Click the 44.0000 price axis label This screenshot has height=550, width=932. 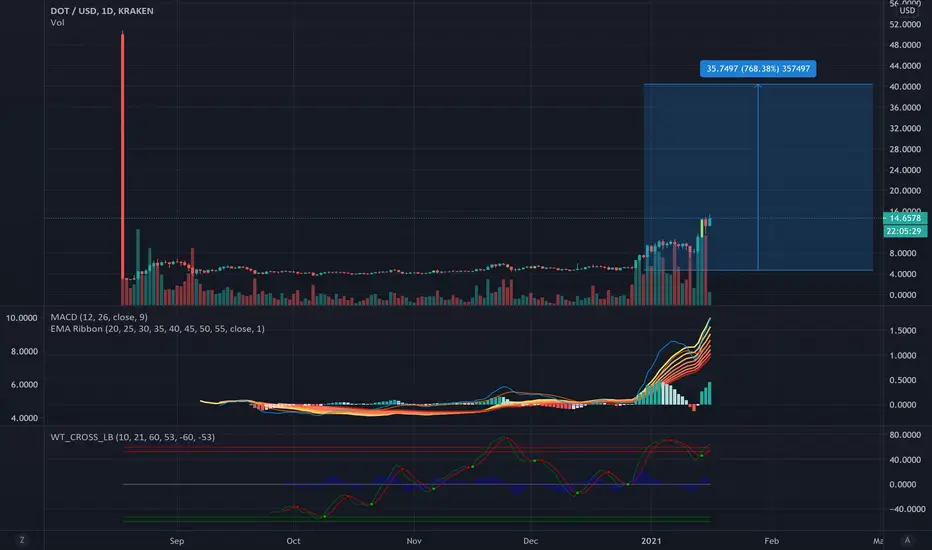tap(905, 66)
